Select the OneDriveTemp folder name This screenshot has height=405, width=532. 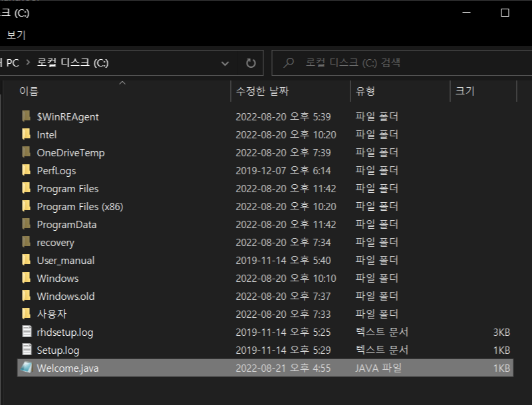click(70, 153)
